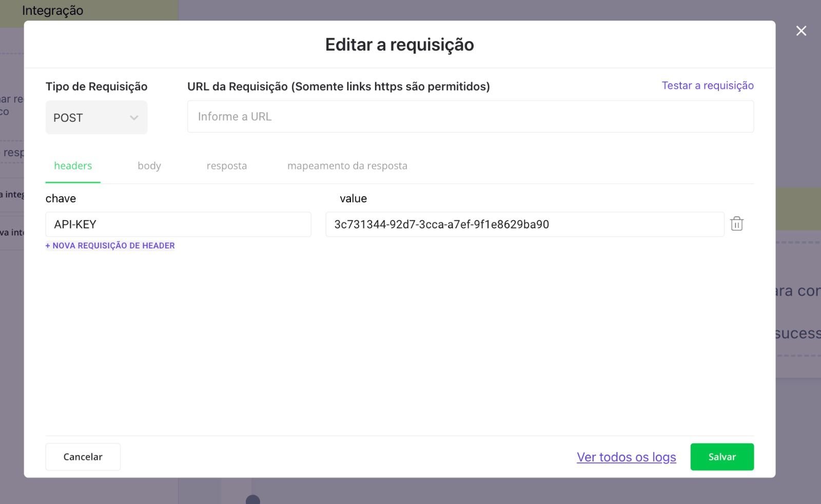Click the trash can icon beside the value field
The width and height of the screenshot is (821, 504).
(737, 224)
